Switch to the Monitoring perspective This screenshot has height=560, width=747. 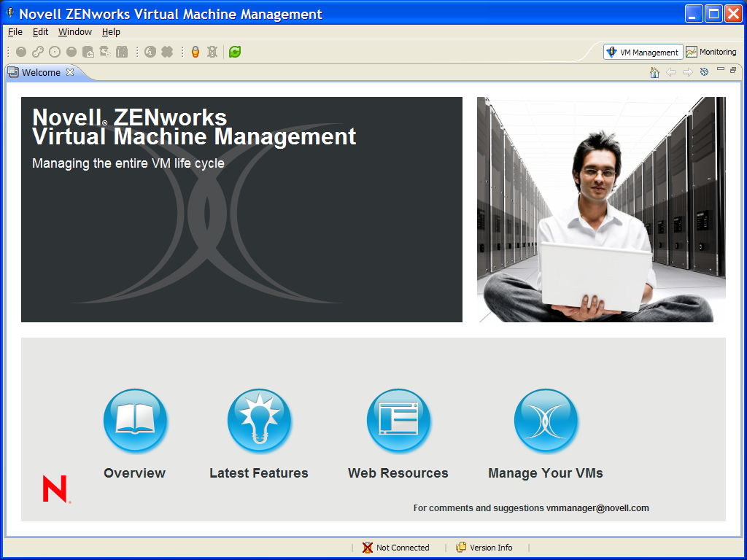point(711,52)
